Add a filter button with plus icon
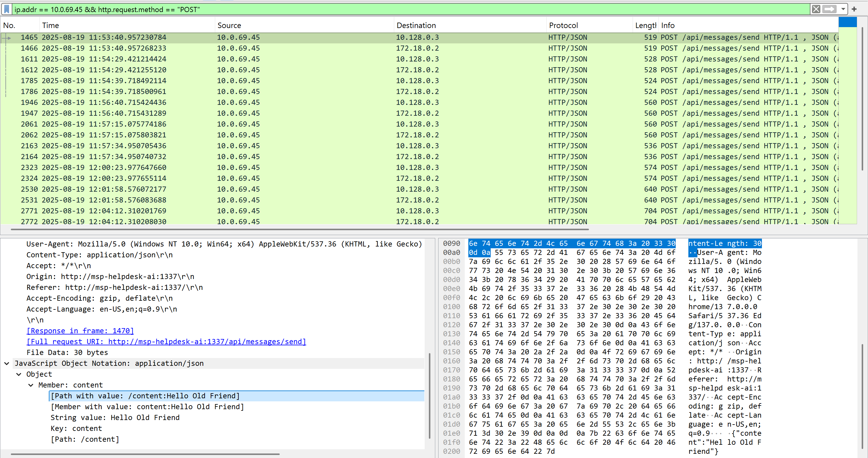 point(854,9)
